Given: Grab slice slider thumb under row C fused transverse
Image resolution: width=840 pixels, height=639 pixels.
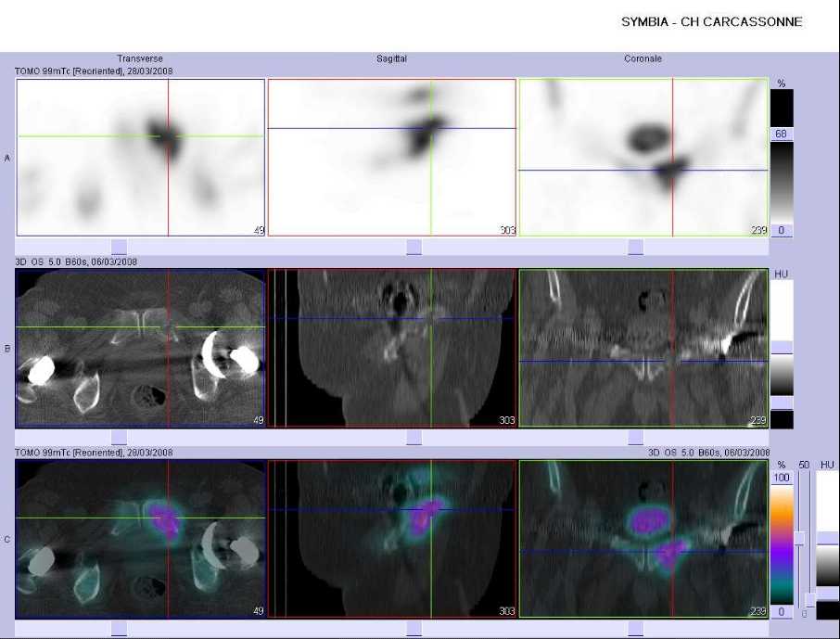Looking at the screenshot, I should (x=119, y=628).
